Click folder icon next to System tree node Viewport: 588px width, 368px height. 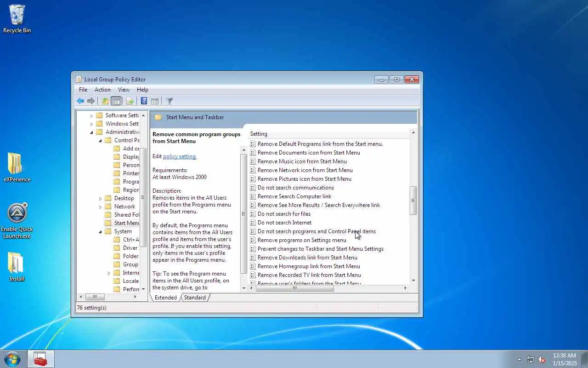pos(108,231)
